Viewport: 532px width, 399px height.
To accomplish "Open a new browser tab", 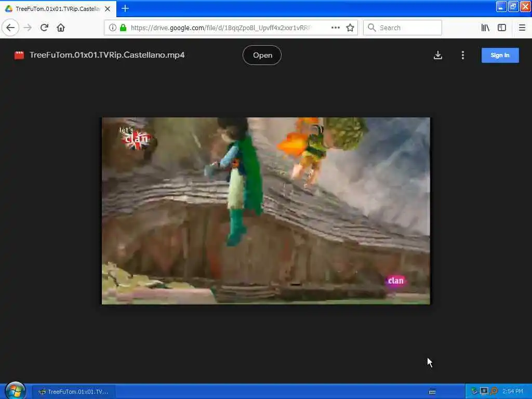I will (125, 8).
